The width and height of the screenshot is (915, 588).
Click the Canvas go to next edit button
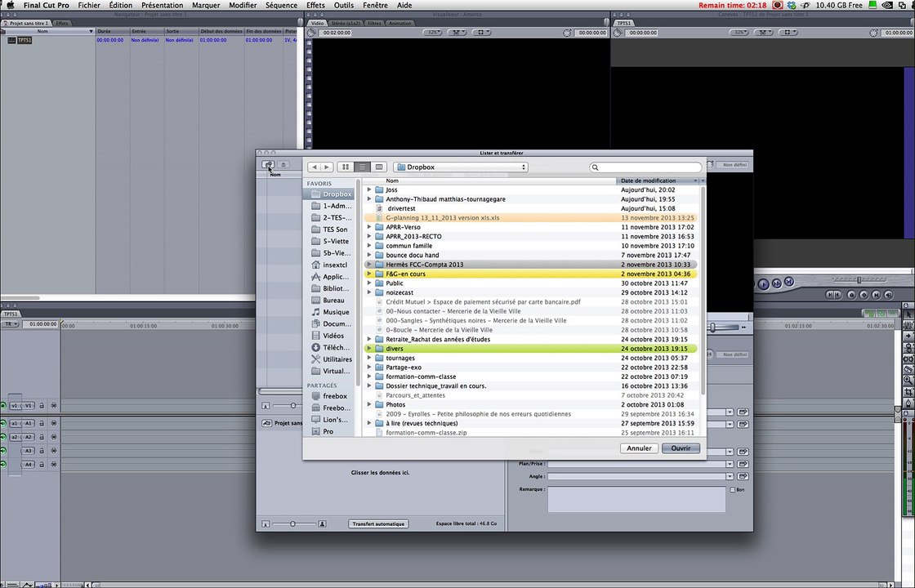pyautogui.click(x=789, y=282)
